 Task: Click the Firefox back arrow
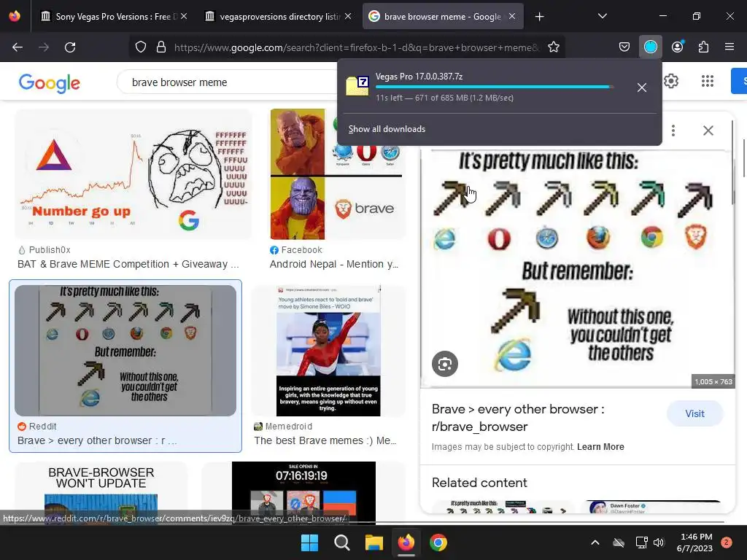point(18,47)
